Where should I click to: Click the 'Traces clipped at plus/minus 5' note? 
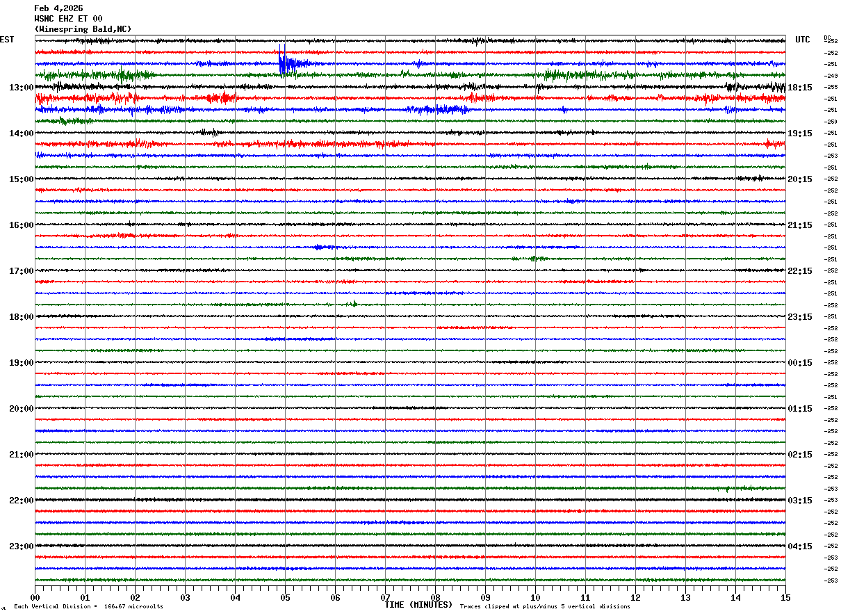coord(545,606)
